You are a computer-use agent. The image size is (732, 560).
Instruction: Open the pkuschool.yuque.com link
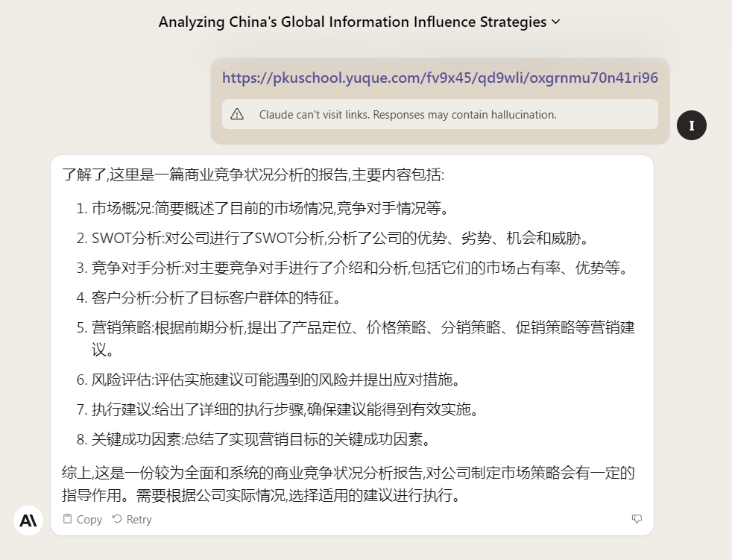point(440,78)
